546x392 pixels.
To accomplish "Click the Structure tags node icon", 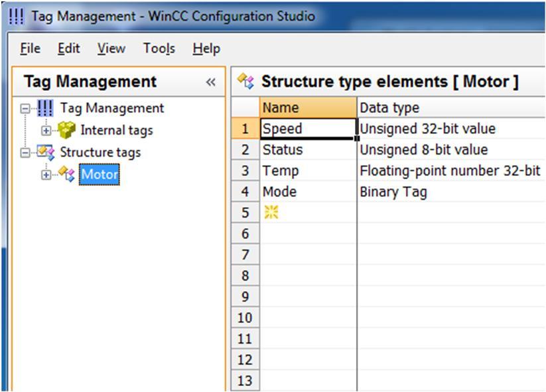I will [x=46, y=153].
